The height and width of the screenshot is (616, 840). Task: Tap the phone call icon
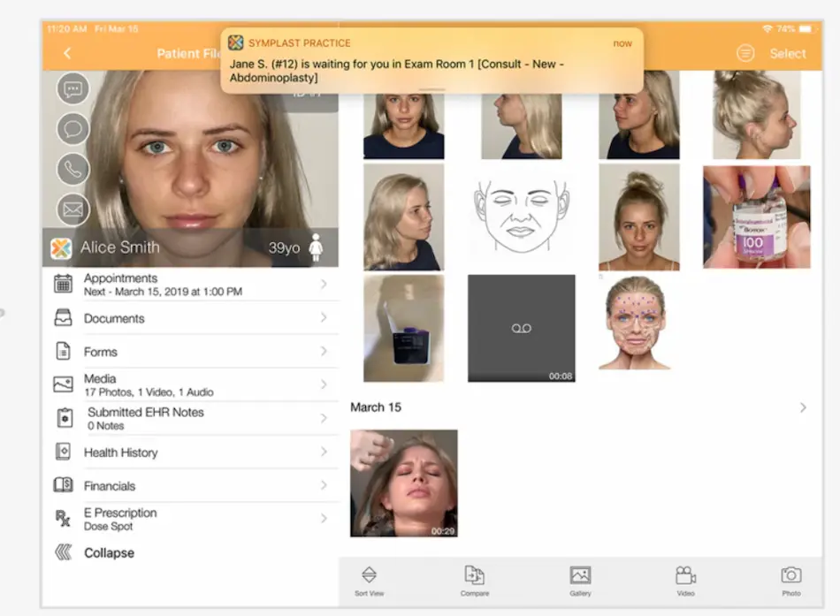(72, 170)
